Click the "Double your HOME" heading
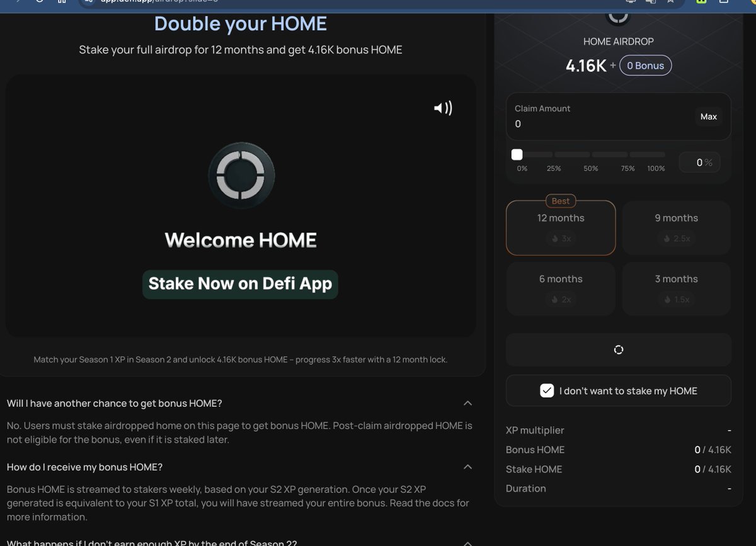The height and width of the screenshot is (546, 756). [x=241, y=24]
